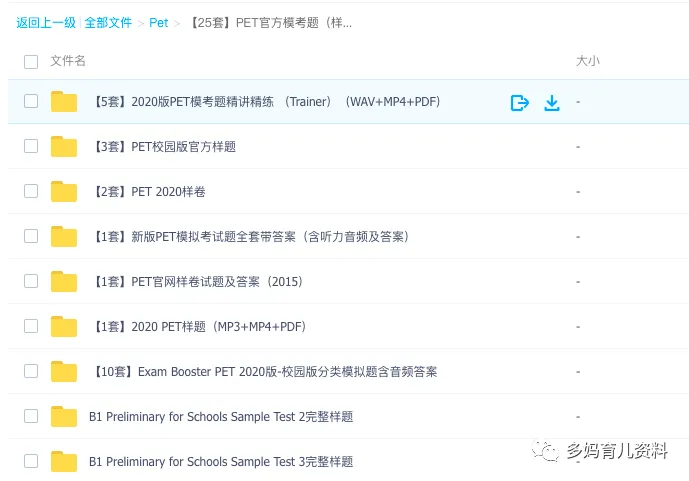Check the box for 【1套】2020 PET样题
The image size is (689, 481).
tap(31, 326)
